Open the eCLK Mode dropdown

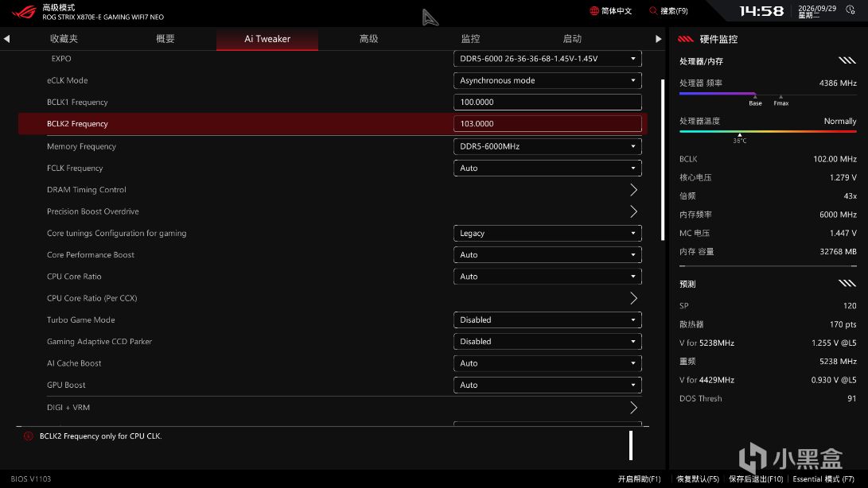coord(547,80)
